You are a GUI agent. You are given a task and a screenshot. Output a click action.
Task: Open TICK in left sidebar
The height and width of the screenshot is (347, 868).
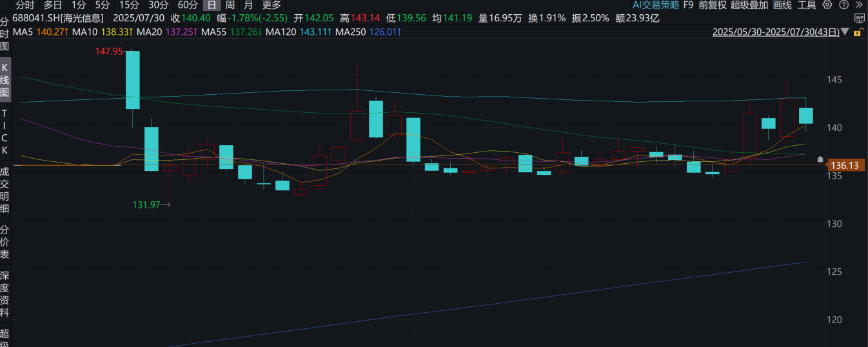[5, 132]
